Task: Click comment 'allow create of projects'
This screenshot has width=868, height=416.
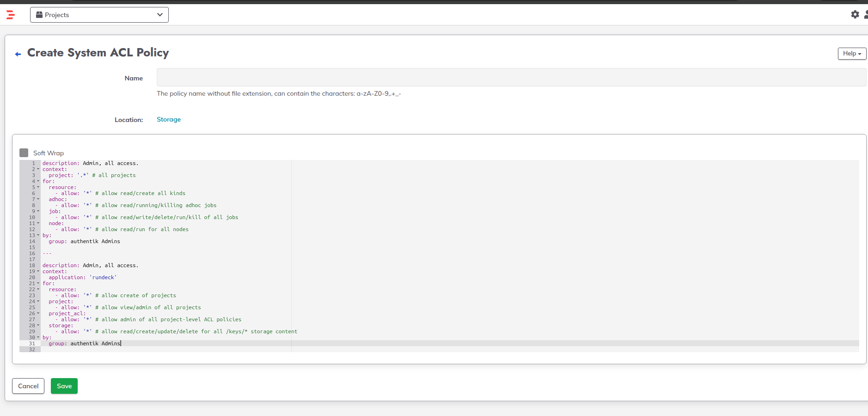Action: click(x=139, y=295)
